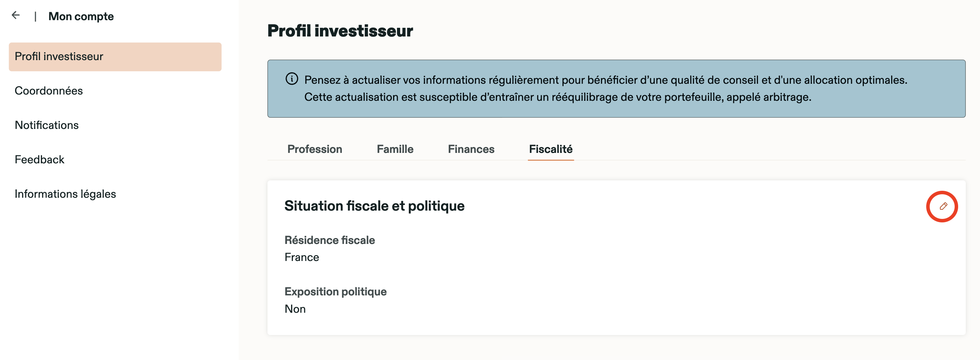Click the Exposition politique label
Screen dimensions: 980x360
tap(336, 292)
